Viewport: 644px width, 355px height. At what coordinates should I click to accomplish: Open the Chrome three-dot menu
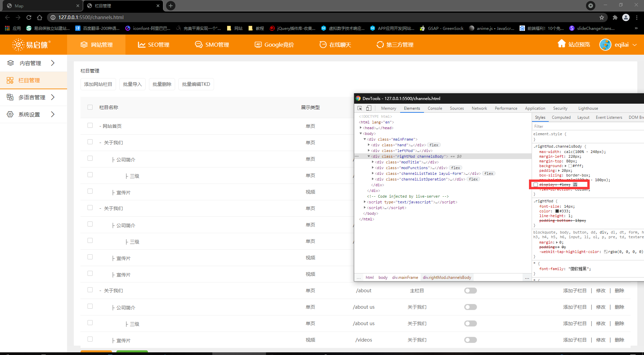[637, 17]
